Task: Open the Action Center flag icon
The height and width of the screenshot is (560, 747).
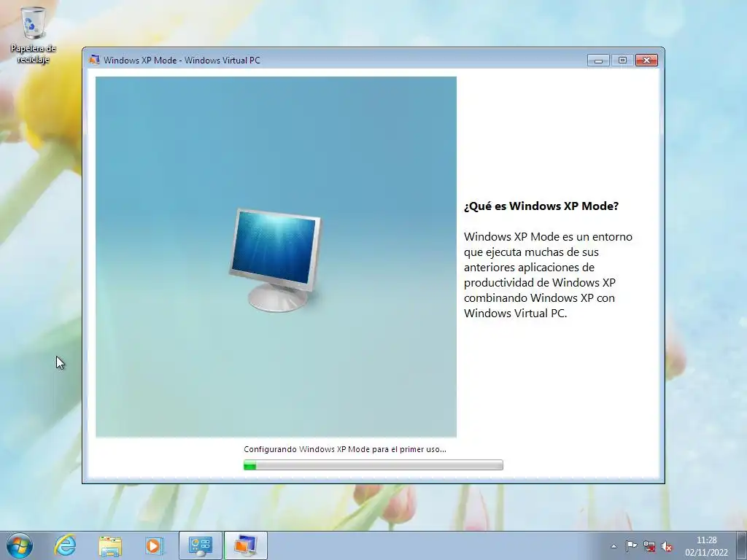Action: [x=631, y=546]
